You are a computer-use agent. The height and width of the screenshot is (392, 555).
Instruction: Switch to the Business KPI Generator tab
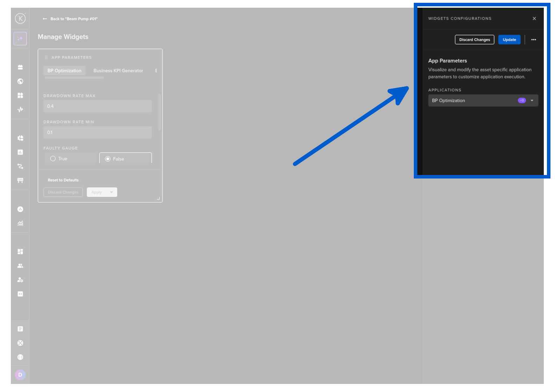[118, 71]
